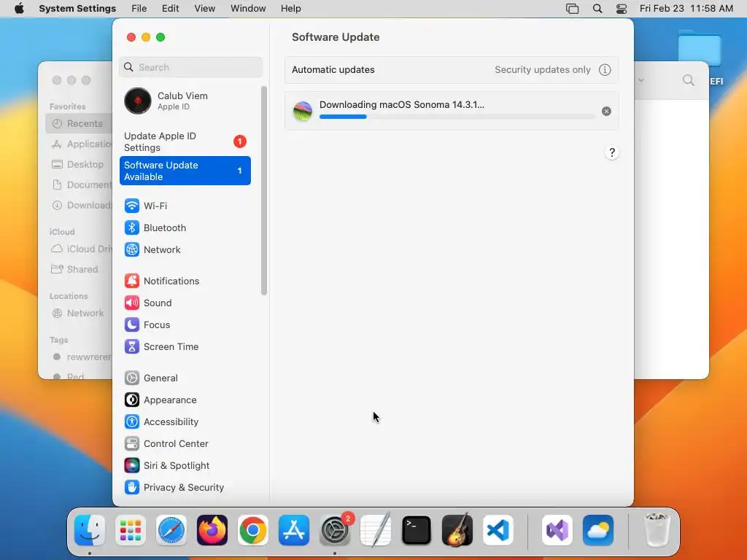Select iCloud Drive in Finder sidebar
This screenshot has width=747, height=560.
[x=79, y=249]
